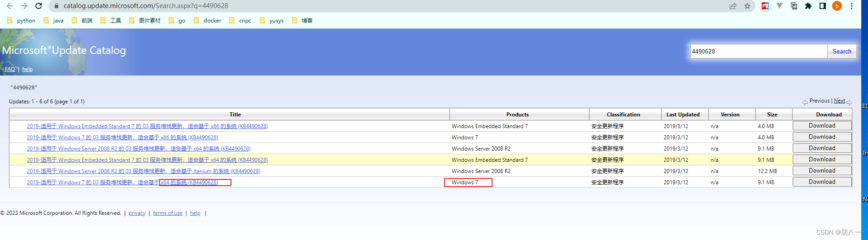Open the go bookmarks folder
This screenshot has width=868, height=240.
click(177, 20)
